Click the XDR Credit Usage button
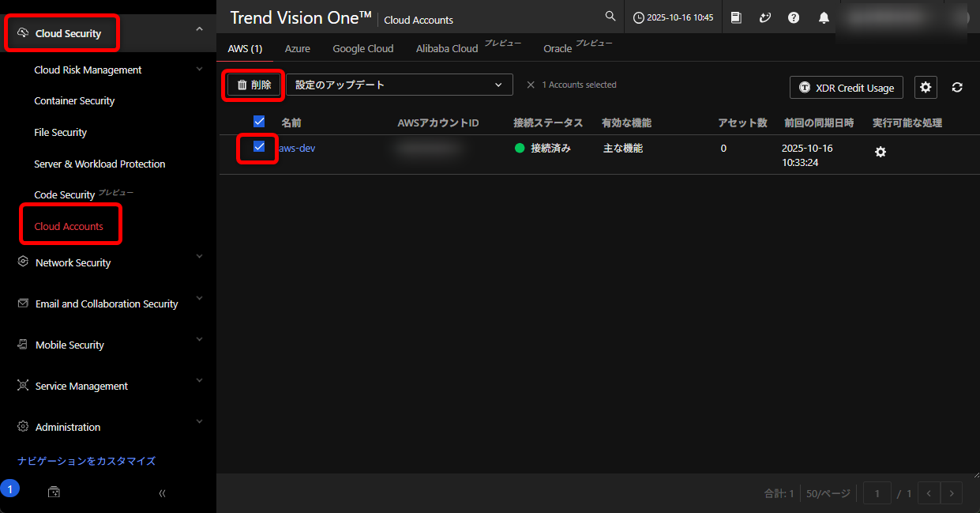 click(x=847, y=88)
